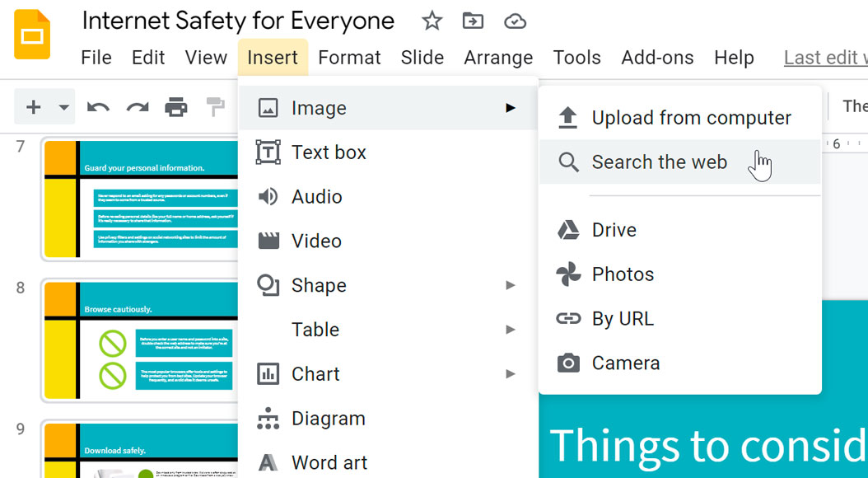The height and width of the screenshot is (478, 868).
Task: Expand the Shape submenu
Action: 511,284
